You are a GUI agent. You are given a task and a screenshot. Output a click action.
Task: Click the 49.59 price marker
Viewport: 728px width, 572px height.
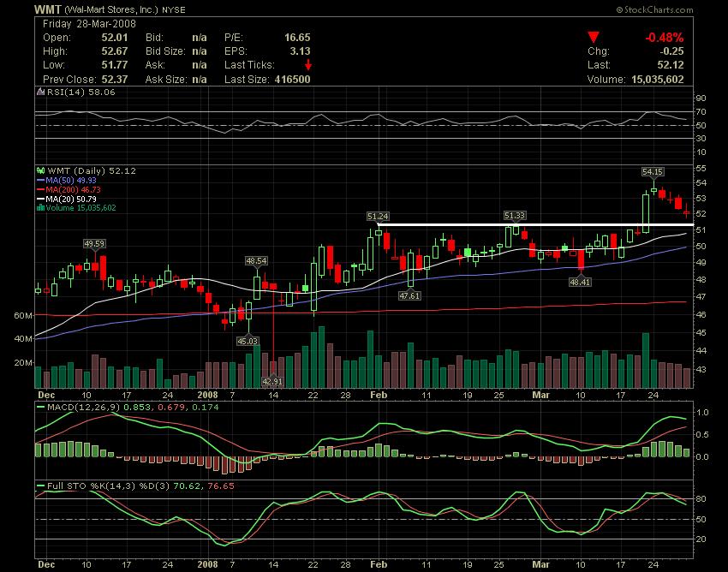pyautogui.click(x=94, y=243)
